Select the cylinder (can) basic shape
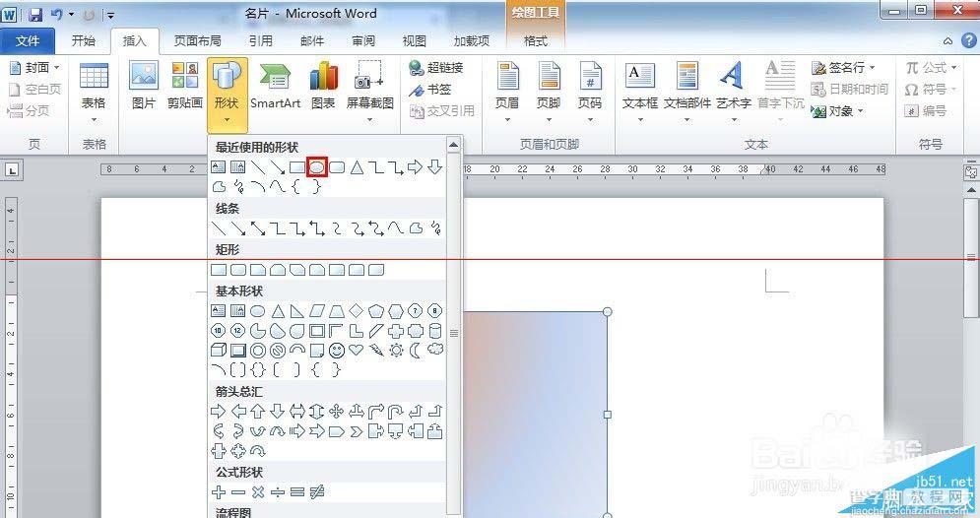 click(x=435, y=331)
